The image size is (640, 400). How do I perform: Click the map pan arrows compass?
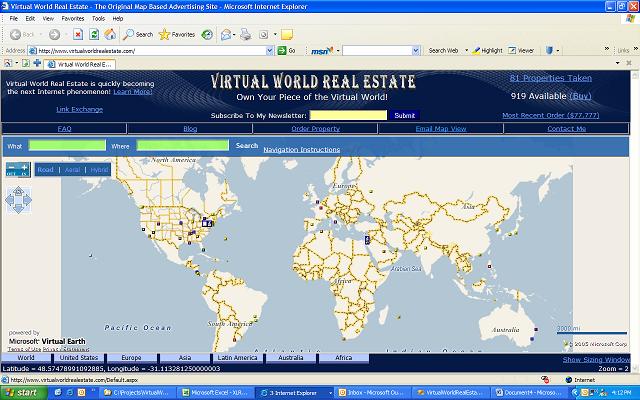[x=18, y=200]
